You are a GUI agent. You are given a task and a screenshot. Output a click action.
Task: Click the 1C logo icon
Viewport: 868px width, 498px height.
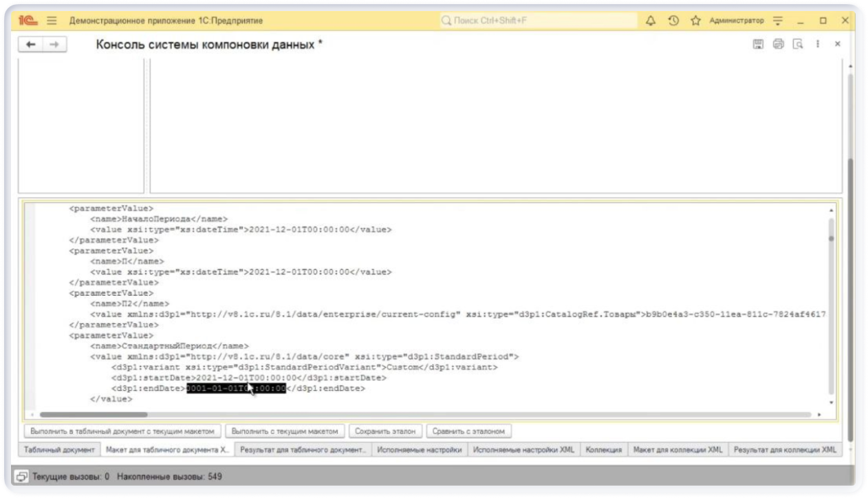point(28,21)
